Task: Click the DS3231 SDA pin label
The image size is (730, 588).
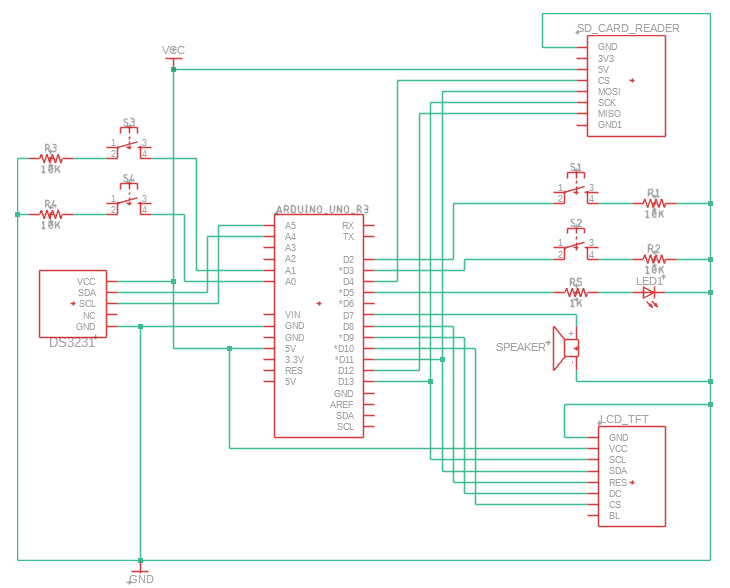Action: pyautogui.click(x=87, y=293)
